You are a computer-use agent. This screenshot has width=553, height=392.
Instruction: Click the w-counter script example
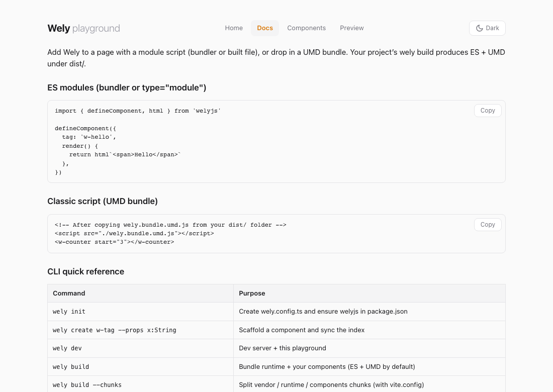(x=114, y=242)
